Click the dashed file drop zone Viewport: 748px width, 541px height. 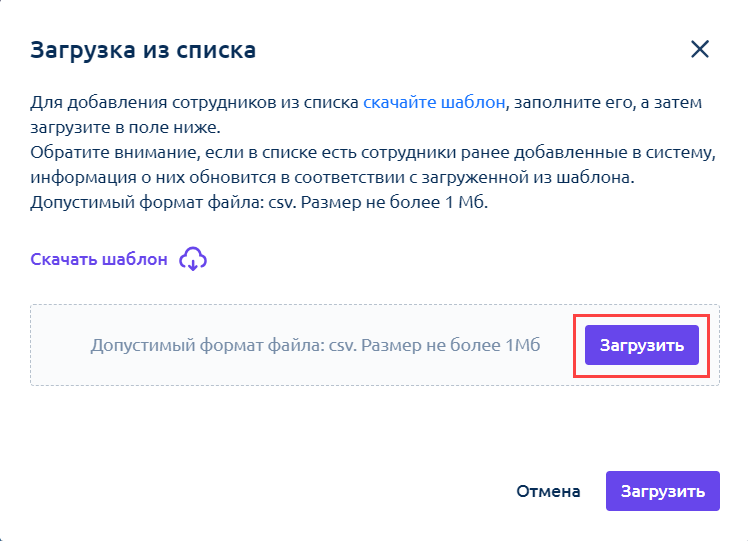tap(375, 345)
